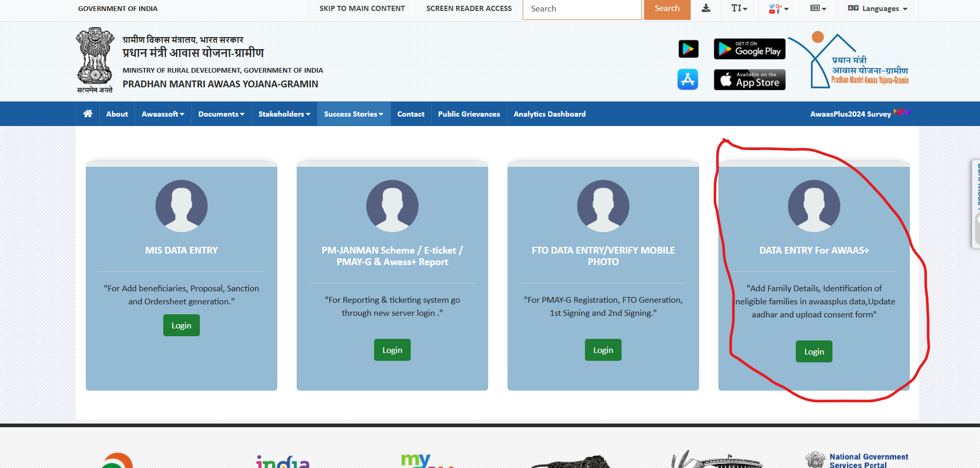Click the download icon in top bar

coord(706,8)
